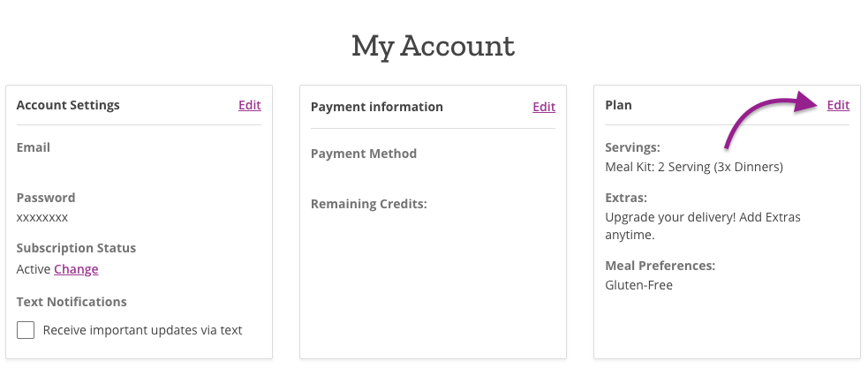The height and width of the screenshot is (368, 868).
Task: Change the subscription status
Action: [76, 269]
